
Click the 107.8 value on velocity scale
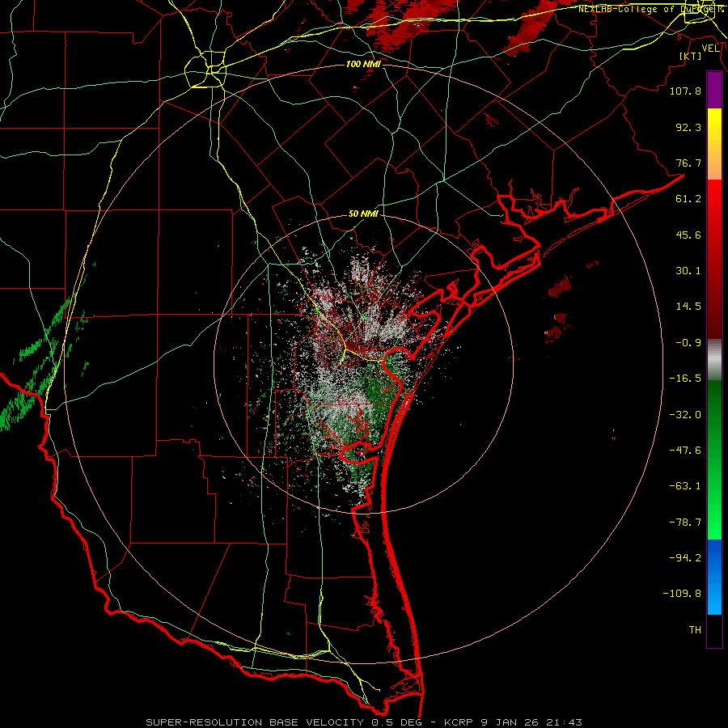point(685,91)
